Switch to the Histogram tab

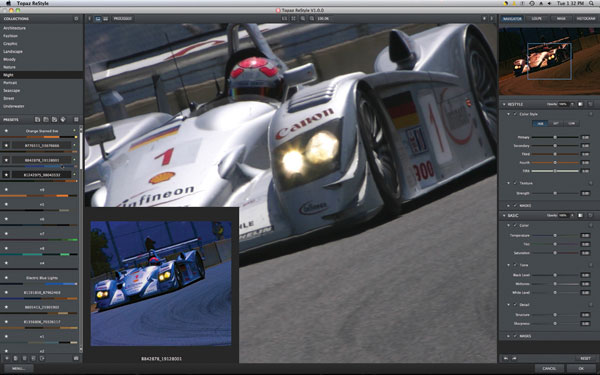point(586,18)
